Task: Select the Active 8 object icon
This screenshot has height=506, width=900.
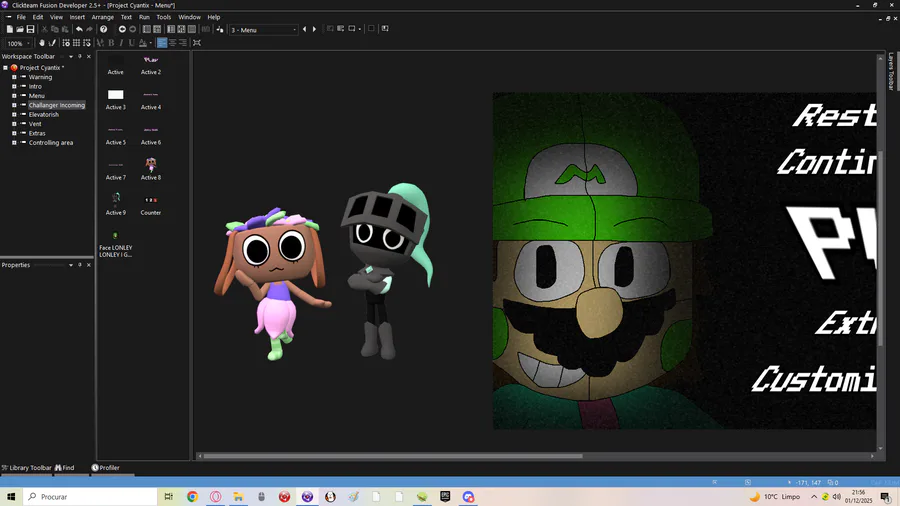Action: click(x=150, y=163)
